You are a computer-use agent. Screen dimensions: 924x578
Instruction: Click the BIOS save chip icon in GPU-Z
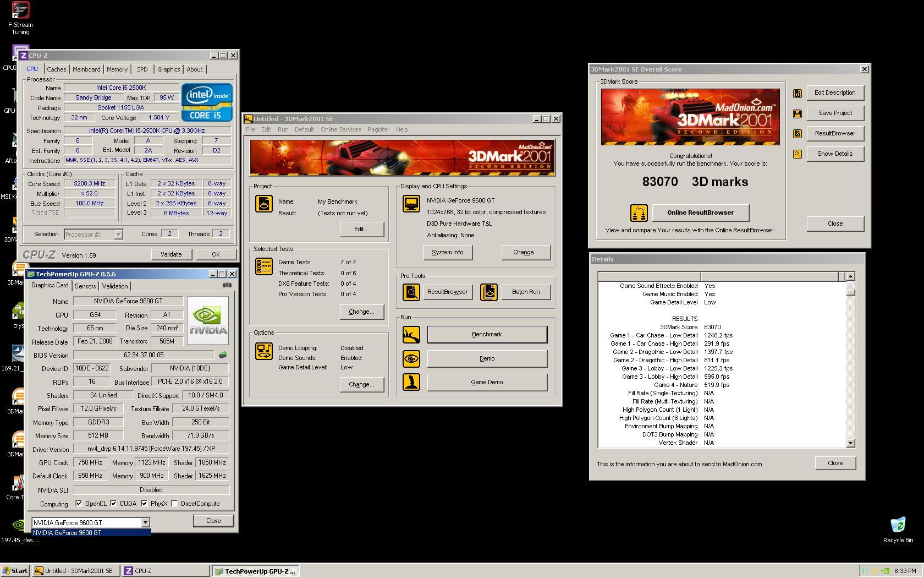[222, 355]
